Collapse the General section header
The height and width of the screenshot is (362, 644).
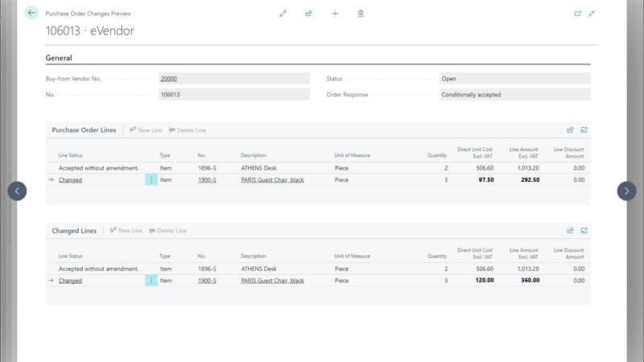click(59, 58)
